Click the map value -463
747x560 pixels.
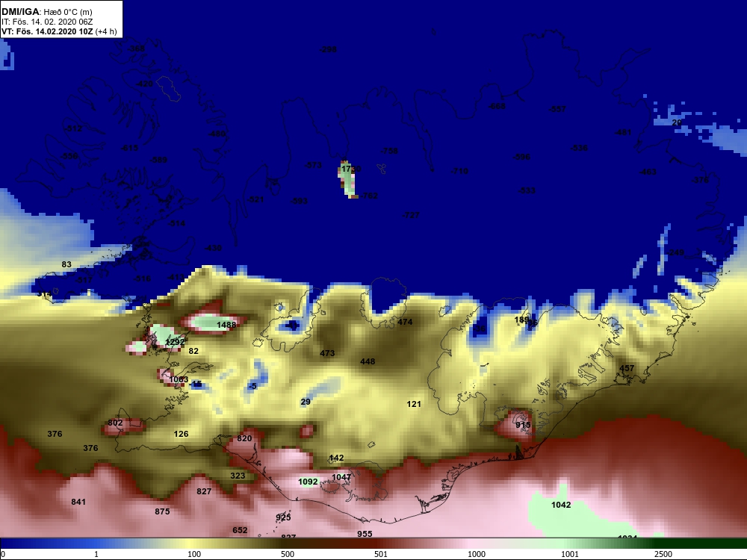[648, 172]
